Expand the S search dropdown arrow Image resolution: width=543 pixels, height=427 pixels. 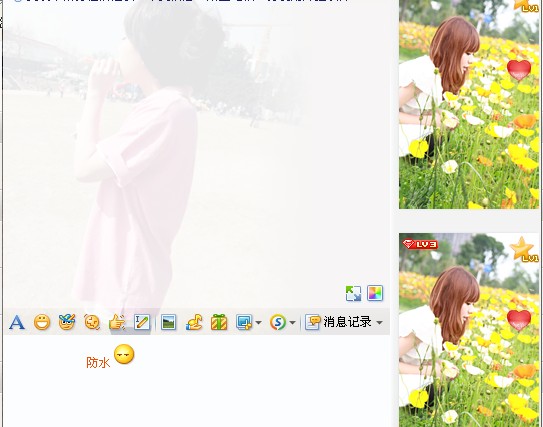click(292, 322)
